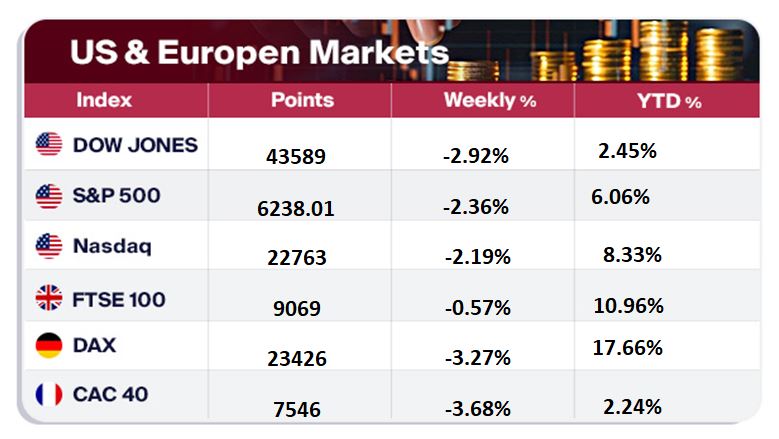Click the UK flag beside FTSE 100
This screenshot has width=779, height=439.
[49, 297]
